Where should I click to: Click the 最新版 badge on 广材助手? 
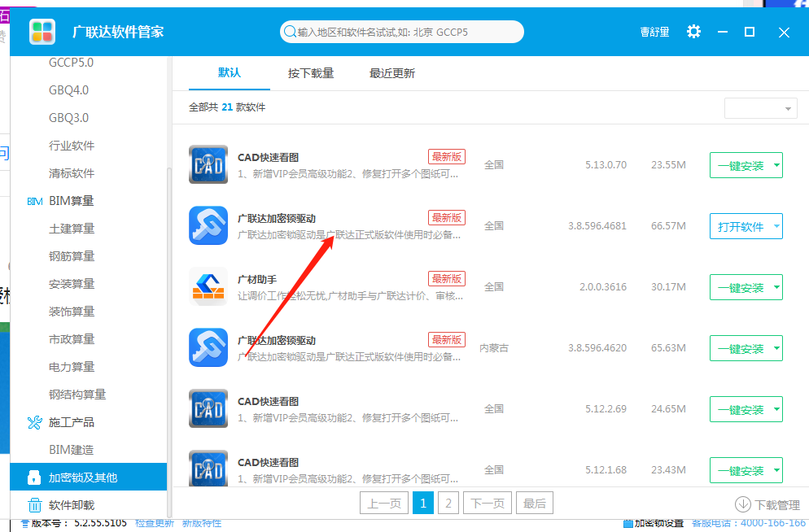point(447,279)
